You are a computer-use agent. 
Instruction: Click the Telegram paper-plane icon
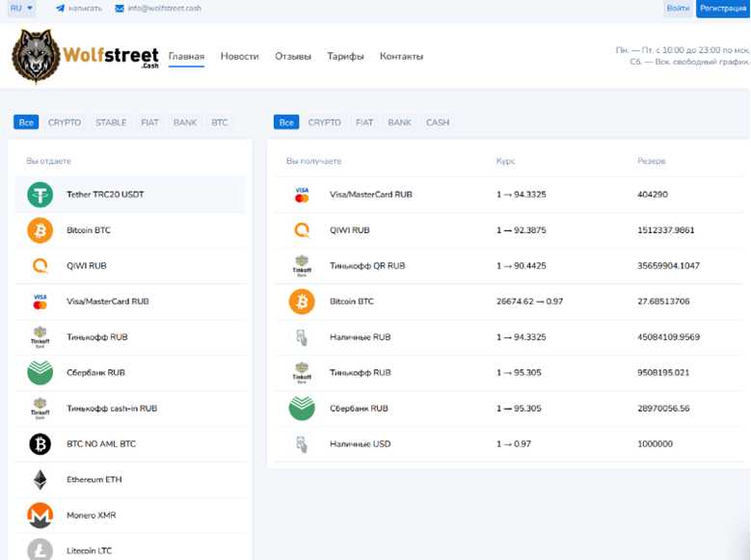tap(61, 8)
